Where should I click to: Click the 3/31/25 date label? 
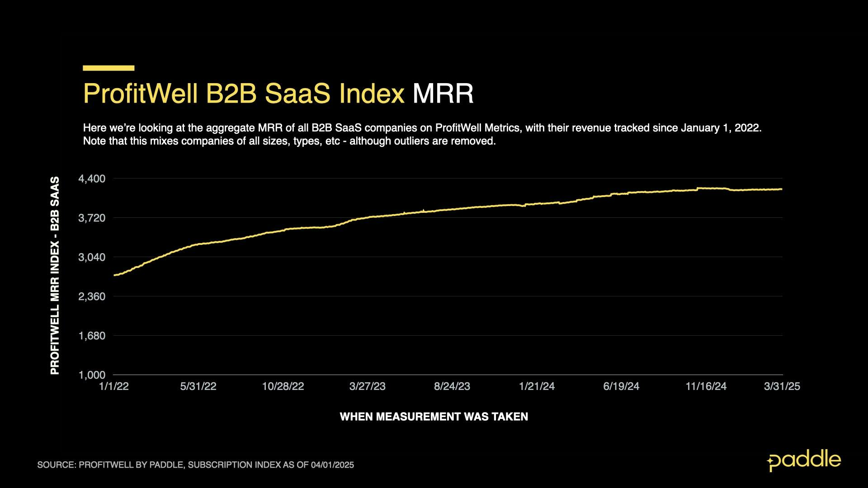(x=782, y=386)
